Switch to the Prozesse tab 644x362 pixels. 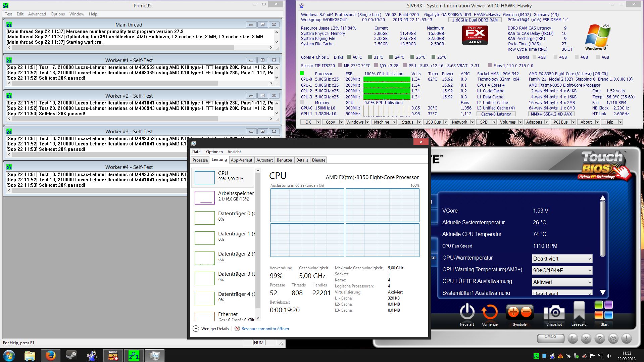point(200,160)
